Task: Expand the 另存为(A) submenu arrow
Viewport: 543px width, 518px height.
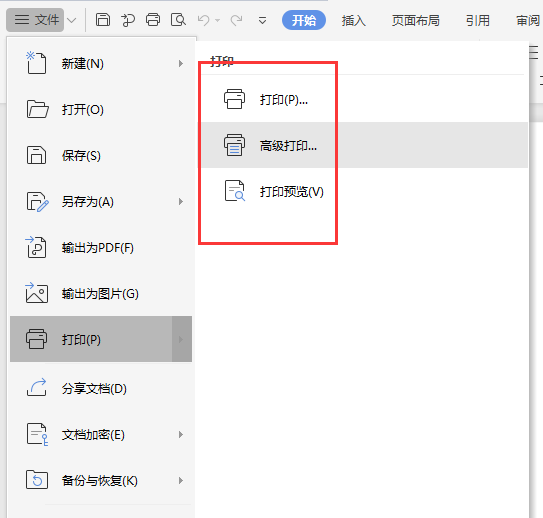Action: [180, 202]
